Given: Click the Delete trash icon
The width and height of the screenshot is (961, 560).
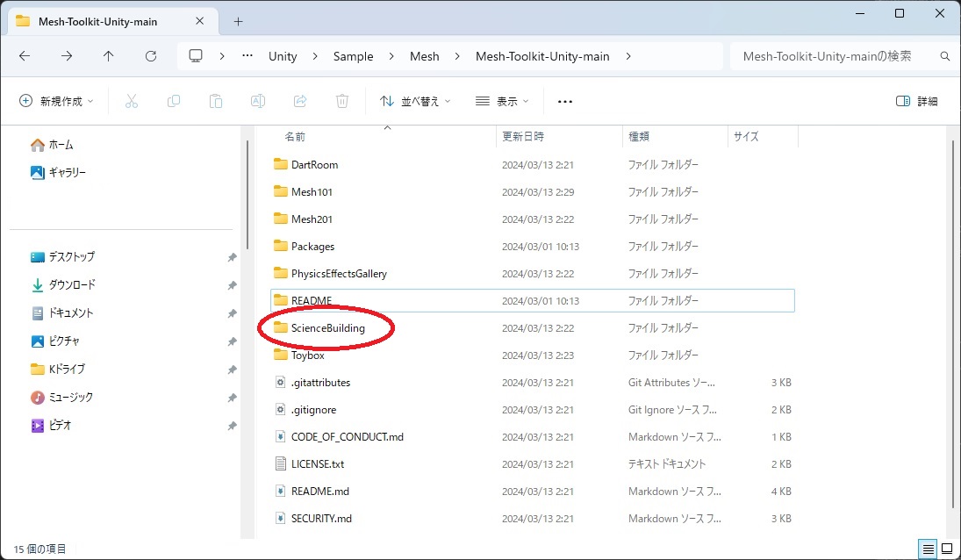Looking at the screenshot, I should tap(342, 101).
